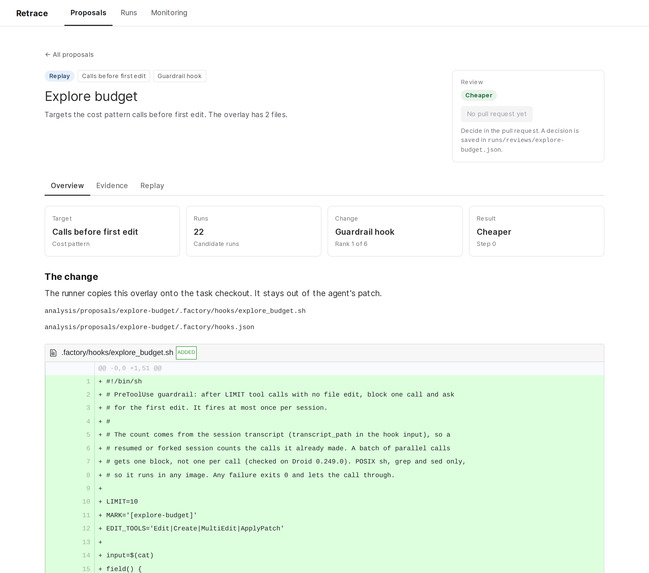Click the explore_budget.sh overlay path text

[175, 311]
